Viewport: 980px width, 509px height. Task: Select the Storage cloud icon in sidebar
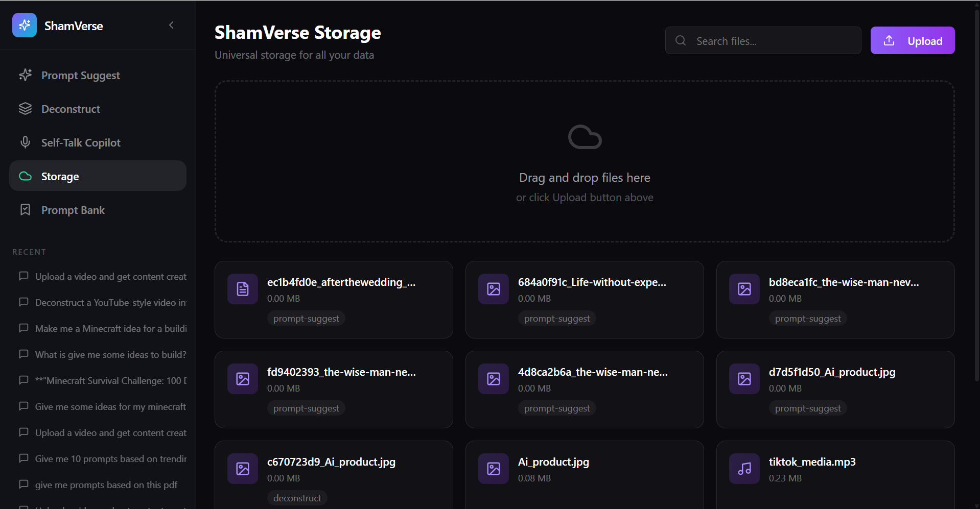pyautogui.click(x=25, y=176)
